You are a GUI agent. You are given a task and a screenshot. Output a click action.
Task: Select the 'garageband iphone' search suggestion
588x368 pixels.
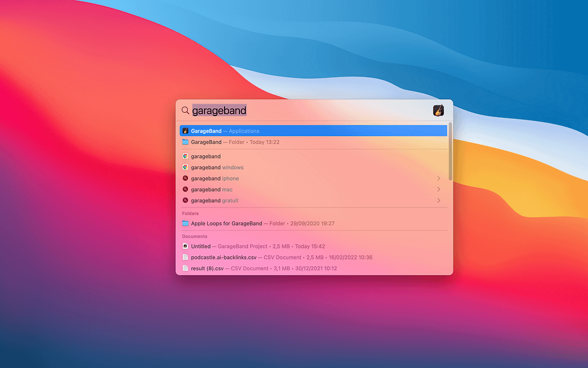(x=314, y=178)
